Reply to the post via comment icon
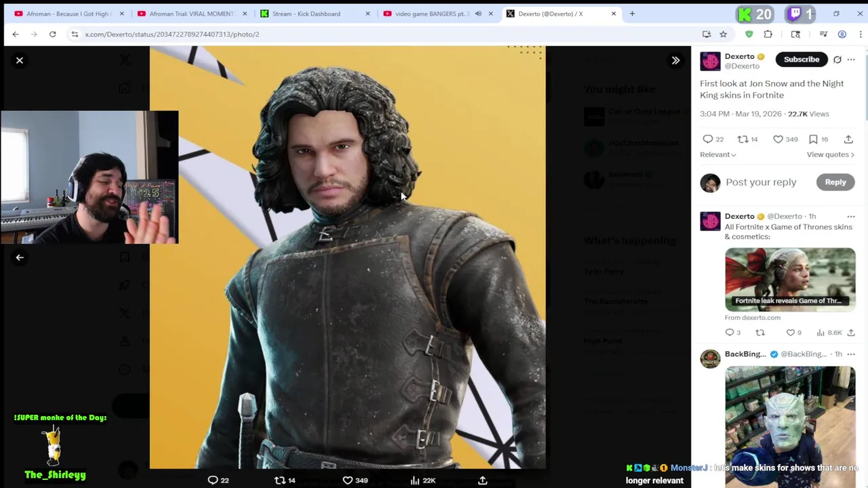 (708, 139)
